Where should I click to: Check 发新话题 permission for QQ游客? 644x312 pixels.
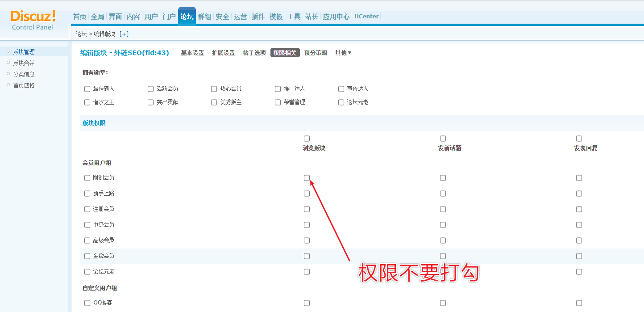[x=443, y=303]
